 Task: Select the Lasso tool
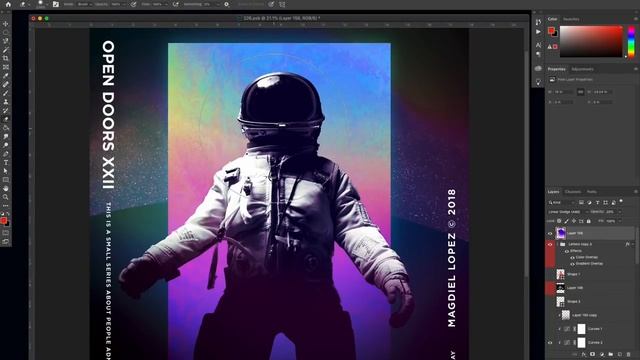(6, 41)
